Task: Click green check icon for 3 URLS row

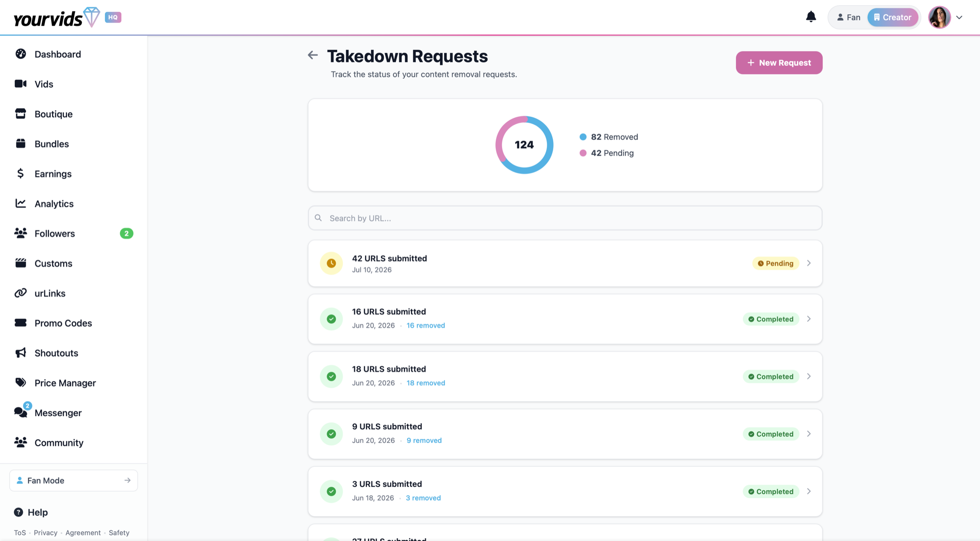Action: click(x=331, y=491)
